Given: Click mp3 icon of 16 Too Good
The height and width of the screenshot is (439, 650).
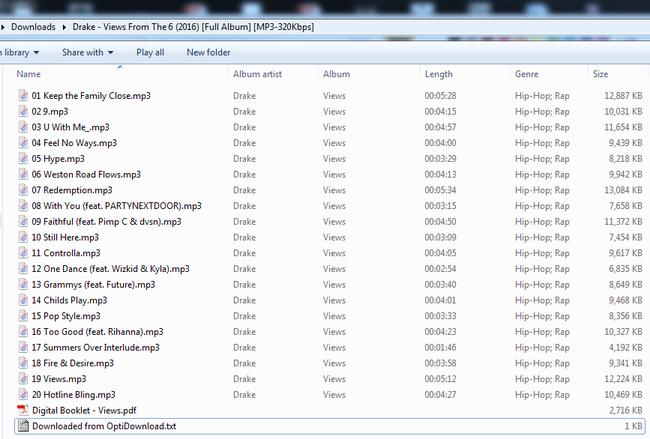Looking at the screenshot, I should coord(23,332).
